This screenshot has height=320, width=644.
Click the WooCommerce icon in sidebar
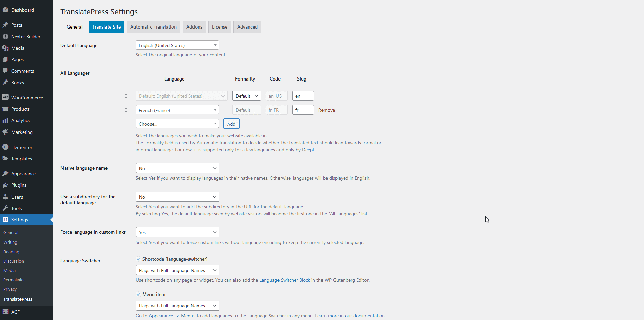point(5,98)
